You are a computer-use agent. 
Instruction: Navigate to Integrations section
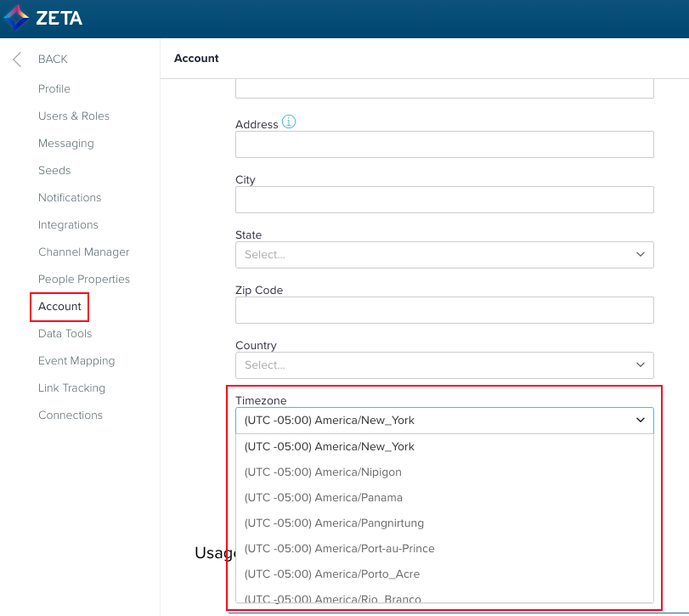(x=68, y=225)
